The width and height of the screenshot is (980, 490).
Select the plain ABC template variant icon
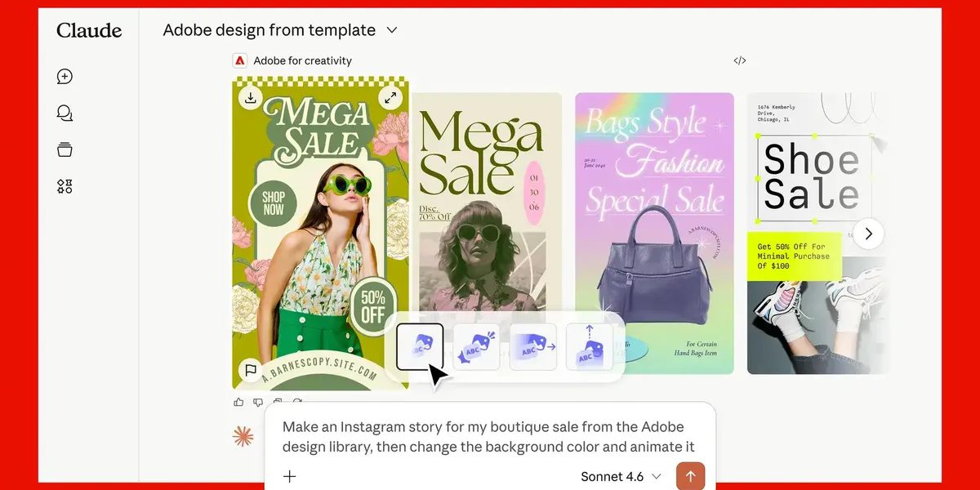pos(419,345)
